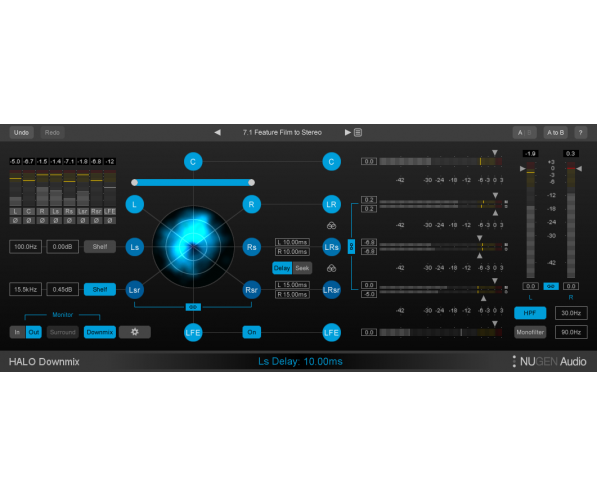The height and width of the screenshot is (497, 597).
Task: Disable the Shelf button next to 0.45dB
Action: coord(100,289)
